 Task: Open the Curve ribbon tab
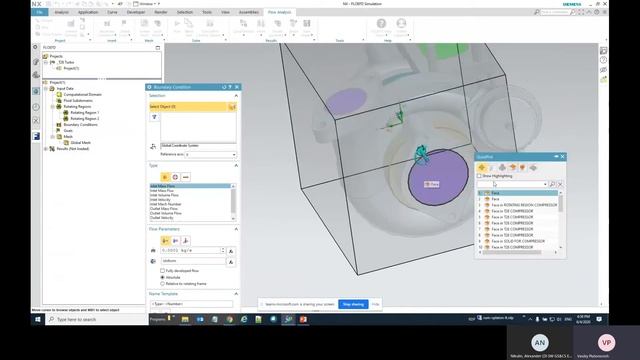point(112,12)
